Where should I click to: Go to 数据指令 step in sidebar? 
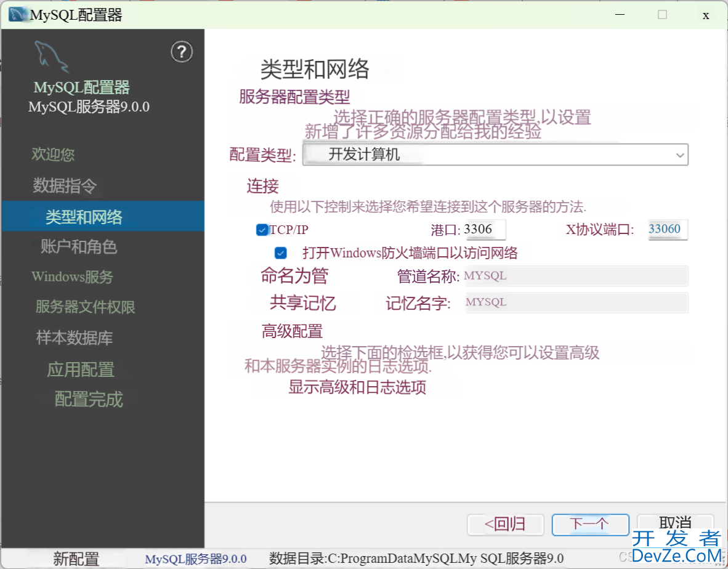pyautogui.click(x=65, y=185)
